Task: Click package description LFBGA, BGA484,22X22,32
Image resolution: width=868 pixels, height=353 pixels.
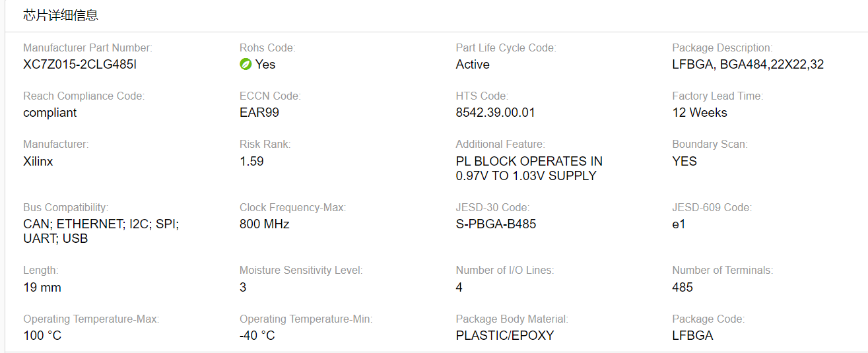Action: click(748, 64)
